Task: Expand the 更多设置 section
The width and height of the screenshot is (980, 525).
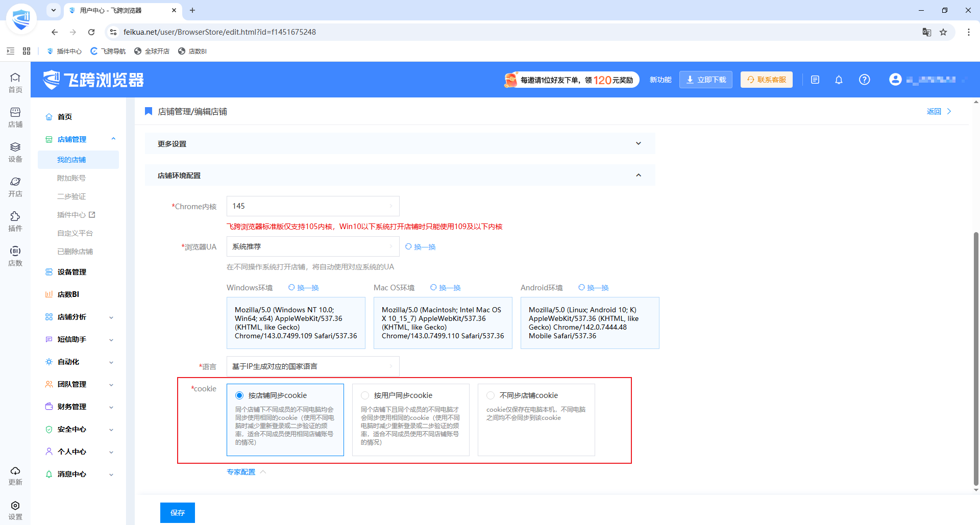Action: point(400,144)
